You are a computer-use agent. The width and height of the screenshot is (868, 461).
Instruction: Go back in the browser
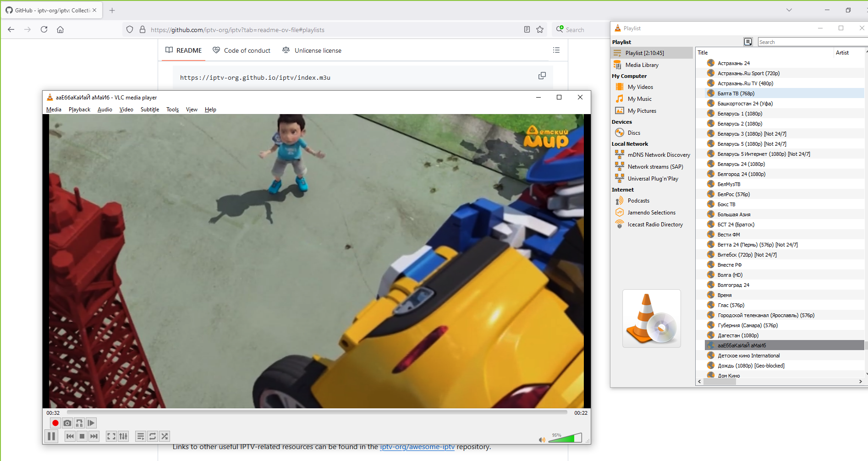pyautogui.click(x=11, y=30)
